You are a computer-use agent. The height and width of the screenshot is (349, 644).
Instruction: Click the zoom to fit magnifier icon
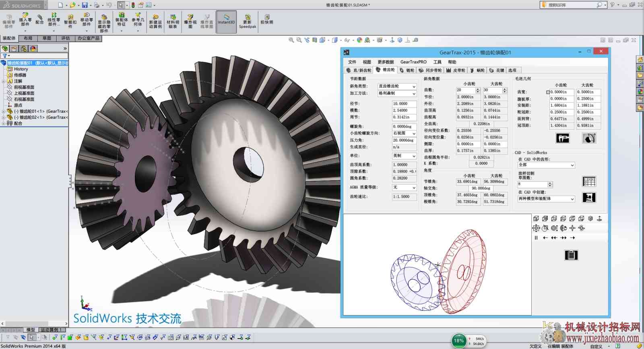291,40
